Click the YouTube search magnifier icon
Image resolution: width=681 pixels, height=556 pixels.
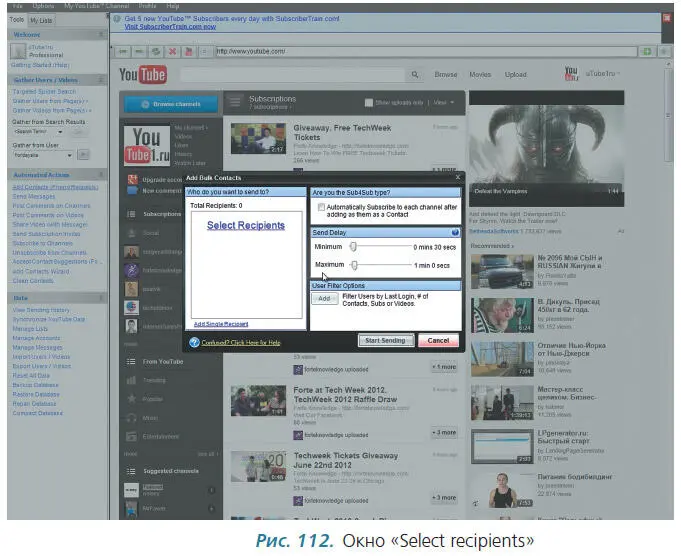[x=415, y=75]
